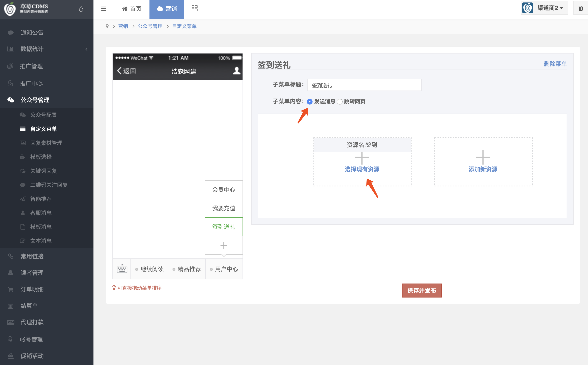The height and width of the screenshot is (365, 588).
Task: Click the 自定义菜单 list icon
Action: pyautogui.click(x=23, y=129)
